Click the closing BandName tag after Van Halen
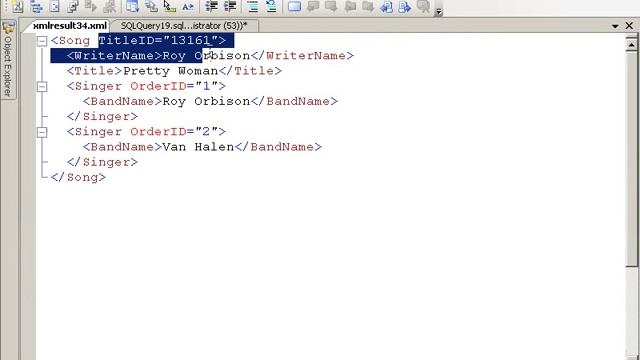640x360 pixels. point(278,147)
